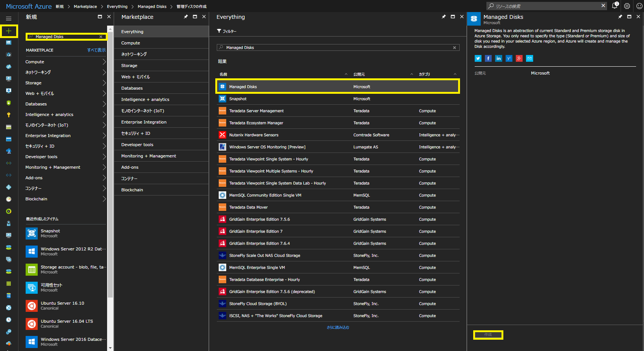Share Managed Disks on Google Plus
The width and height of the screenshot is (644, 351).
(519, 58)
